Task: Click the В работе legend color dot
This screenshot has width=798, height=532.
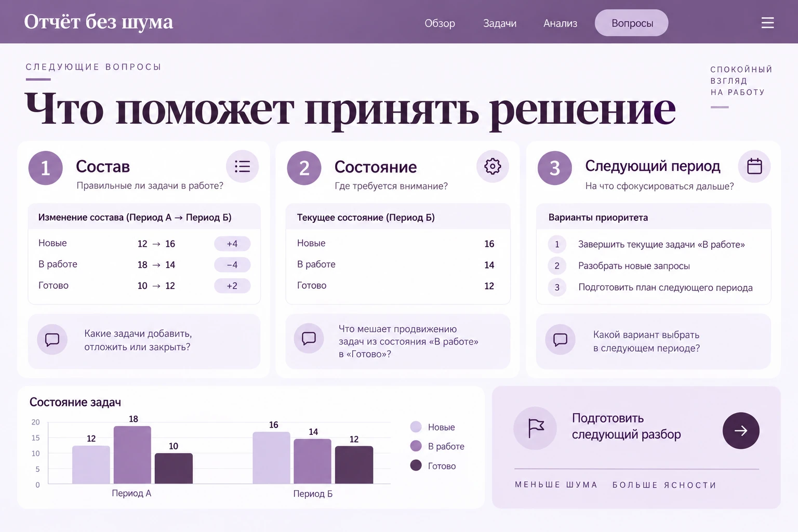Action: click(416, 446)
